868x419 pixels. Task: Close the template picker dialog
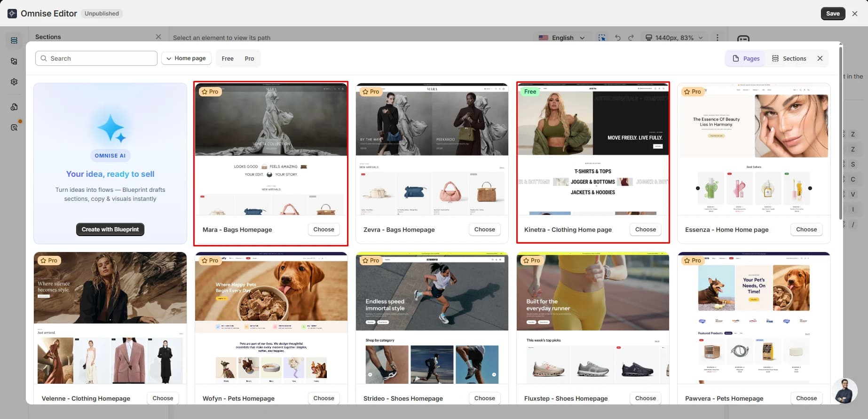(x=820, y=58)
